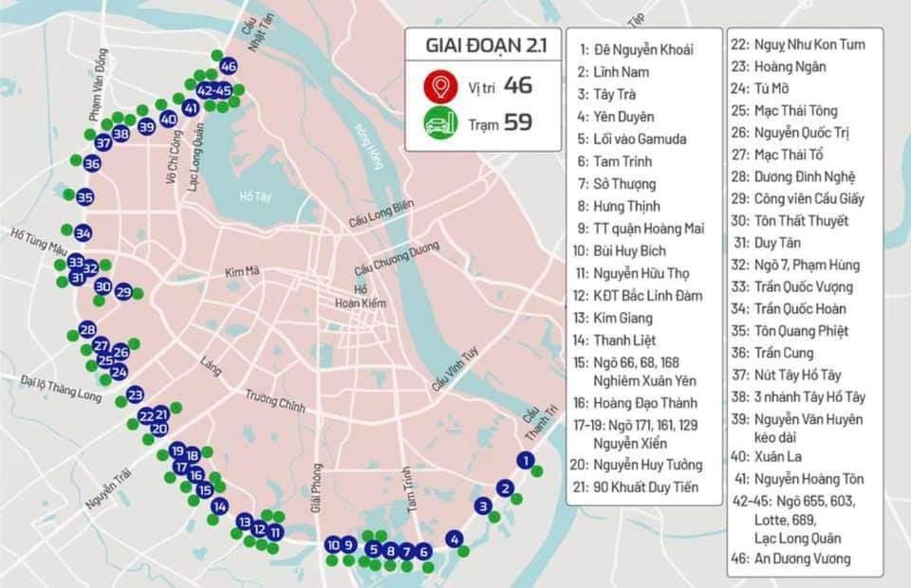The width and height of the screenshot is (911, 588).
Task: Click the blue map marker numbered 4
Action: coord(455,541)
